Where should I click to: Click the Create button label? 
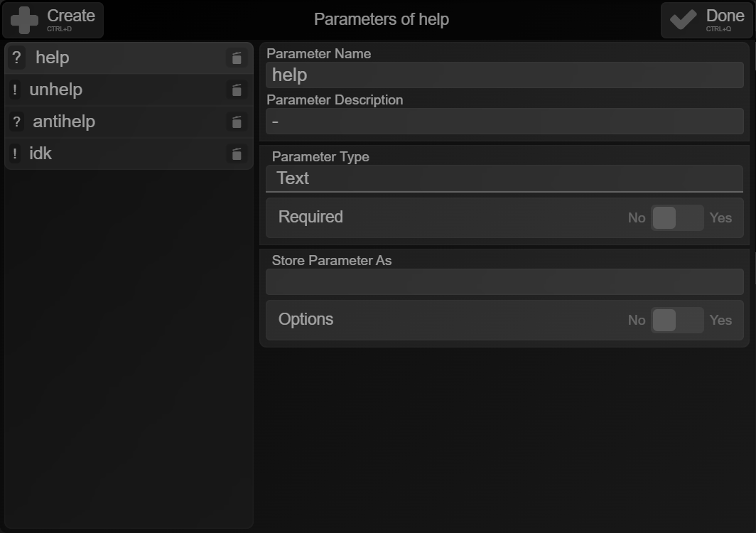pos(71,16)
